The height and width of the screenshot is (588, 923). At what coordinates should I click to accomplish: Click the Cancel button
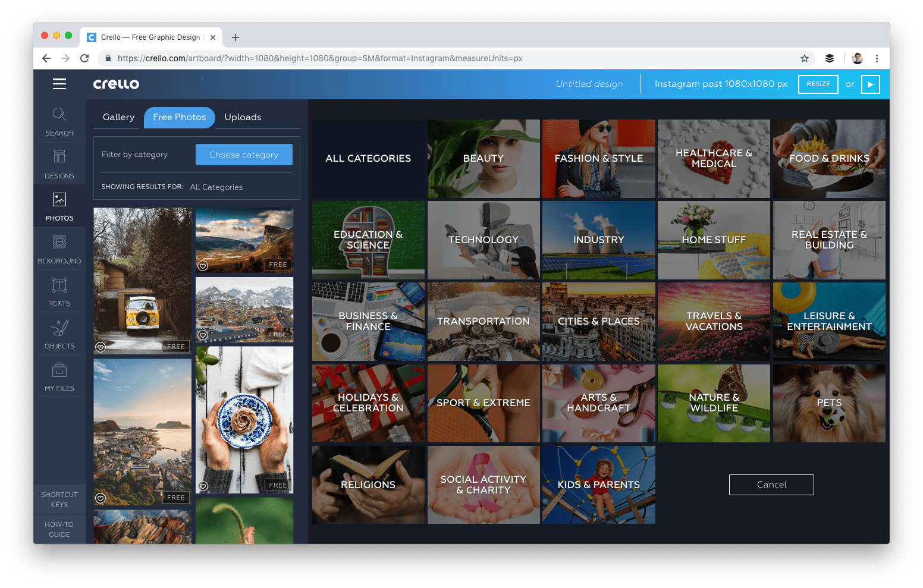pos(771,485)
